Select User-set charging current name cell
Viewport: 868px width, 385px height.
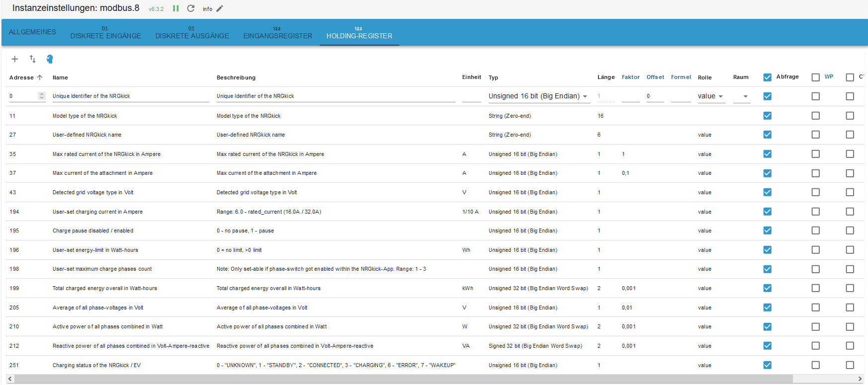click(97, 212)
